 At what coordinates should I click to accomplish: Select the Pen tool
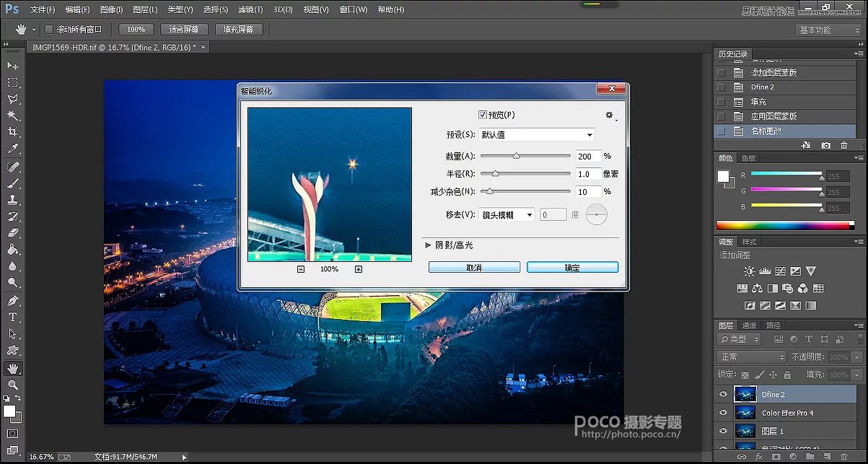(x=13, y=300)
